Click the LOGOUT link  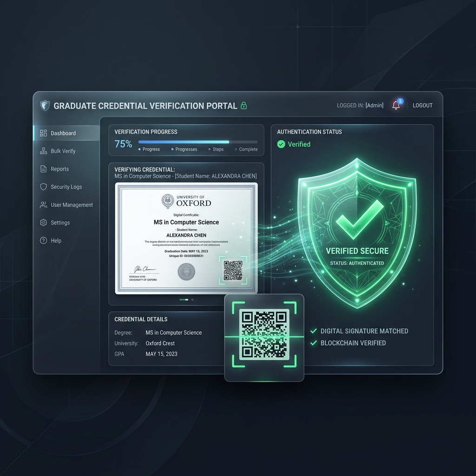click(x=422, y=106)
